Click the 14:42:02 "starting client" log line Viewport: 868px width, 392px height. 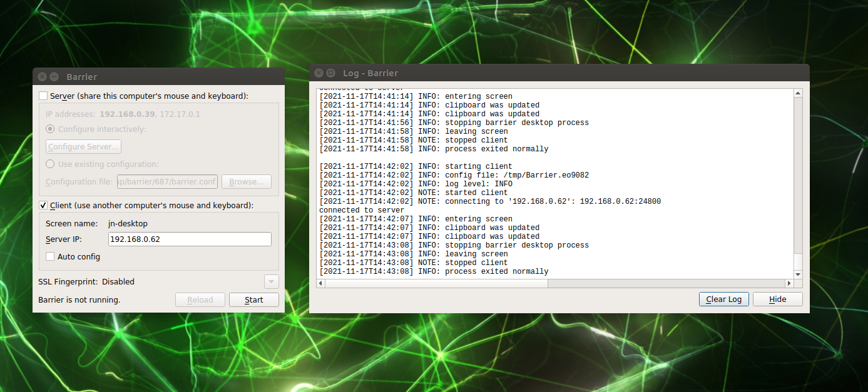click(x=416, y=166)
